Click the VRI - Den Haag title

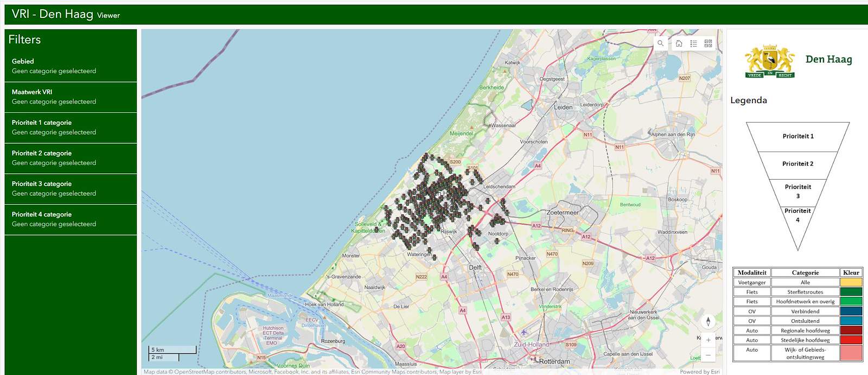pyautogui.click(x=53, y=14)
